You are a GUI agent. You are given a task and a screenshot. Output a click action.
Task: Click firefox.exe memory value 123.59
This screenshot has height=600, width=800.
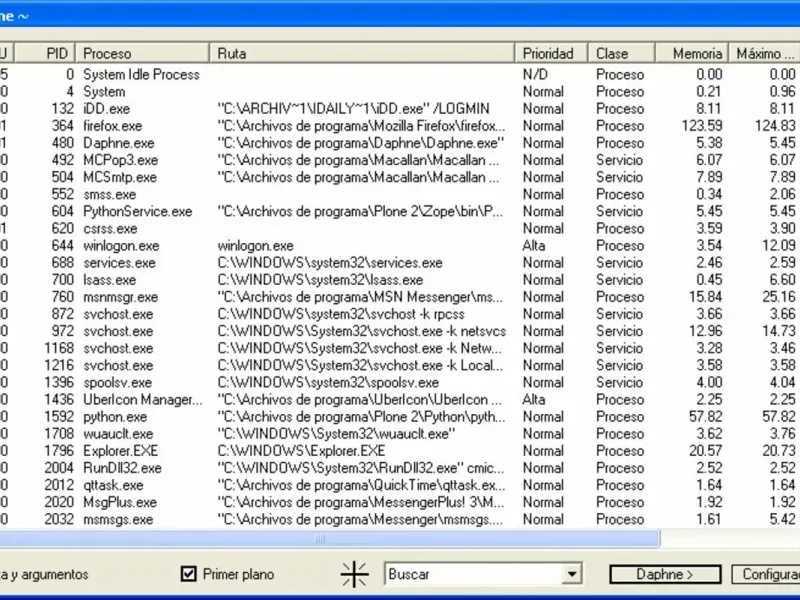[x=702, y=126]
